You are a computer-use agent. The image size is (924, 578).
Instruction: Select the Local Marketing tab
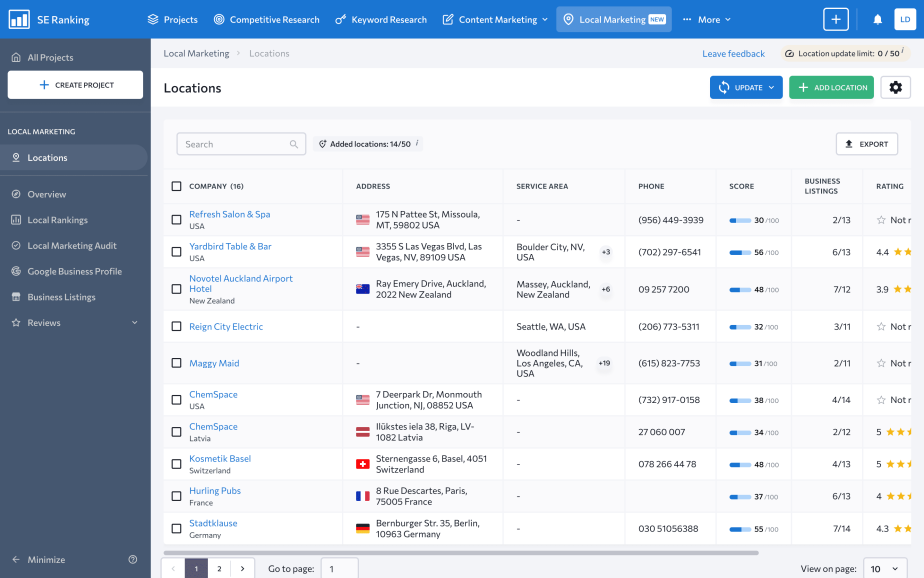click(614, 19)
